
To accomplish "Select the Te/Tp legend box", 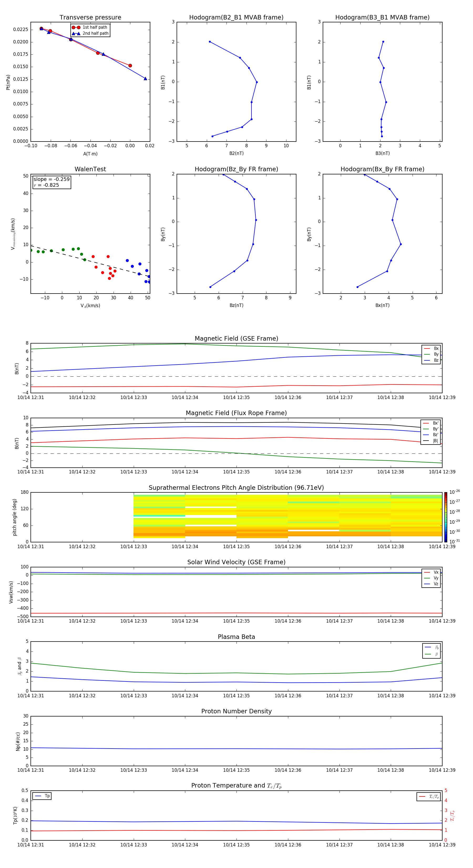I will point(428,796).
